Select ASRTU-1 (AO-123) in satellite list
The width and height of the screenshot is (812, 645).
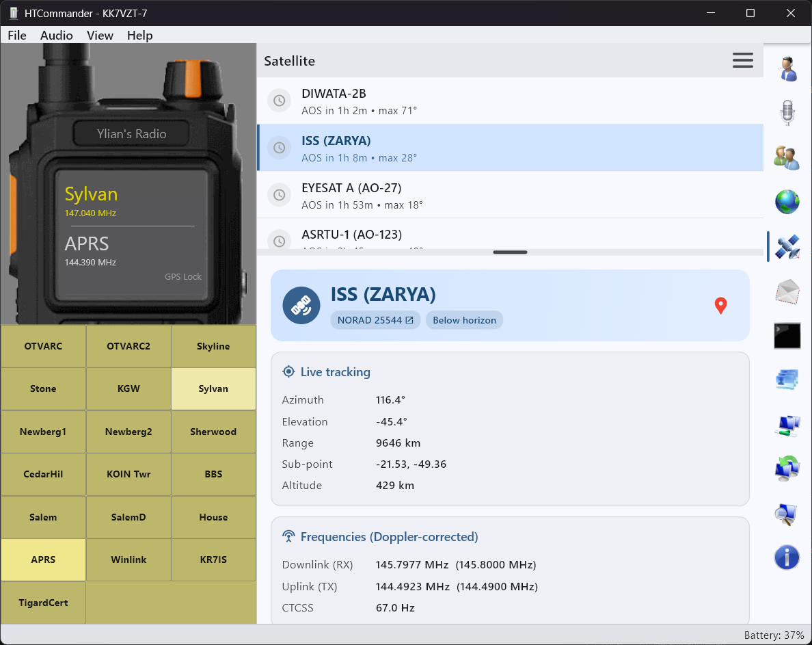510,234
